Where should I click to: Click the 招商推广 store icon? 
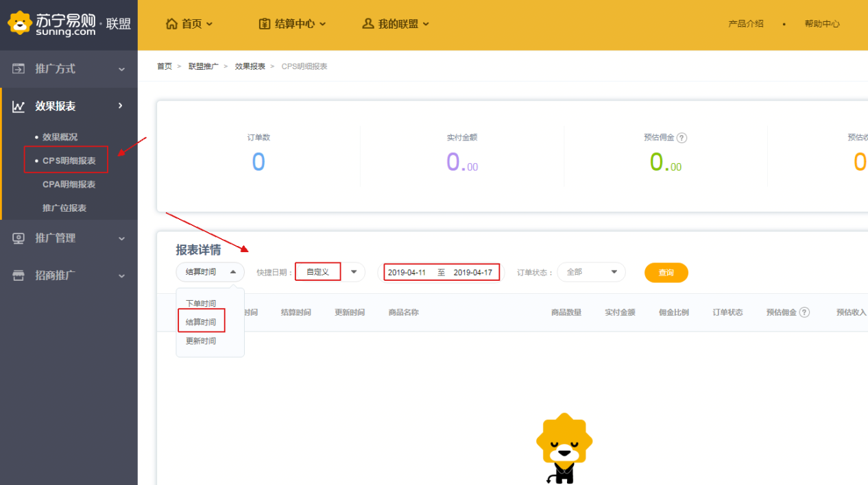(x=19, y=275)
